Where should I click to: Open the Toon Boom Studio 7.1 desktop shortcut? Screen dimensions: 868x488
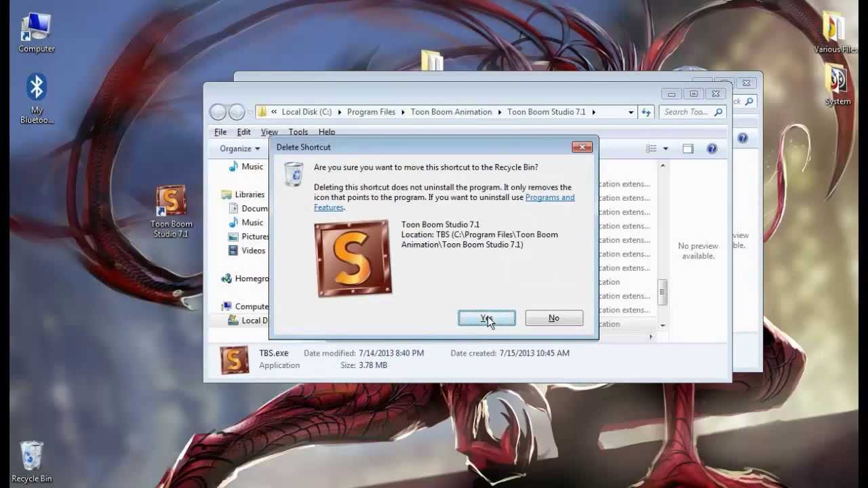[171, 212]
